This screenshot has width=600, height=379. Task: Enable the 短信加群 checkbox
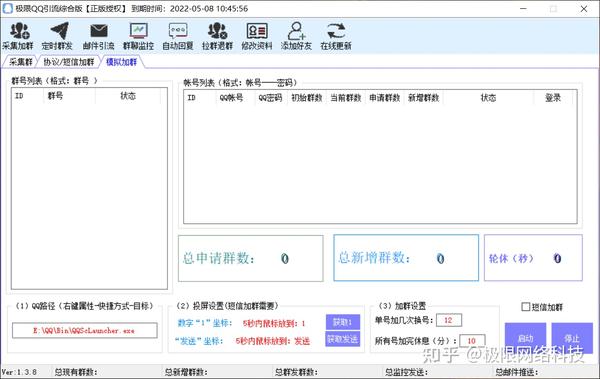pos(526,307)
